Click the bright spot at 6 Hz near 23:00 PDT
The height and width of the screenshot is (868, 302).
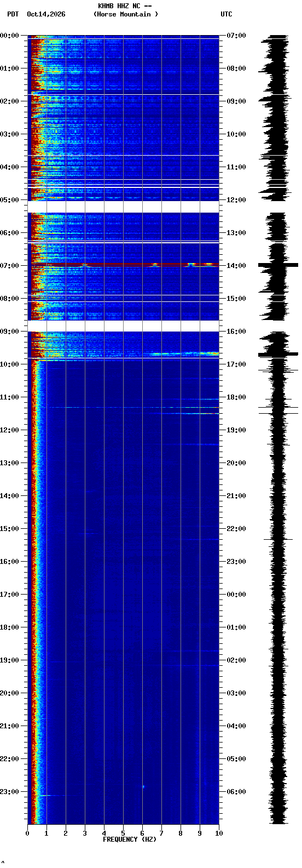pos(143,786)
